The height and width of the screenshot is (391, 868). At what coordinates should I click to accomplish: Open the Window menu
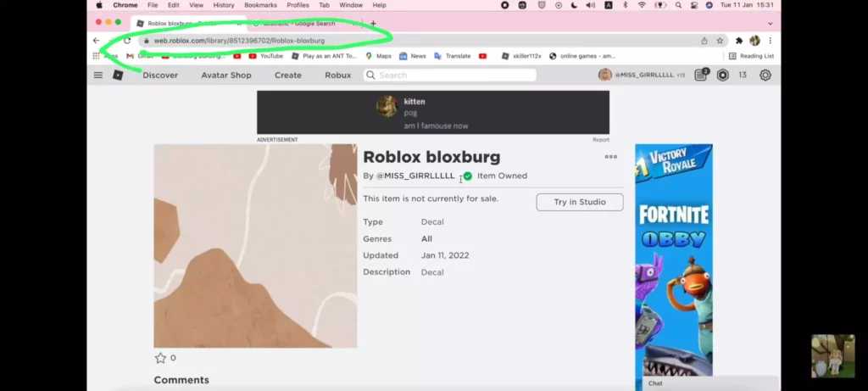351,5
